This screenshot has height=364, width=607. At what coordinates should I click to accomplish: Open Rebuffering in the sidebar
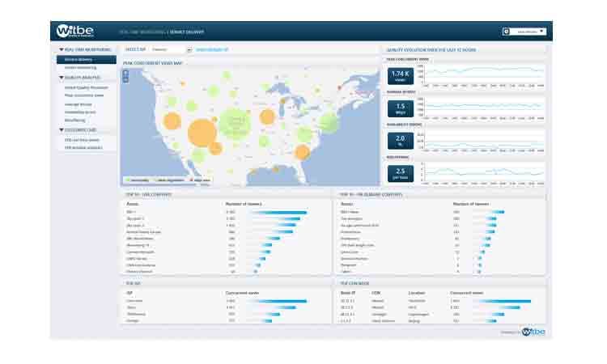(x=74, y=121)
